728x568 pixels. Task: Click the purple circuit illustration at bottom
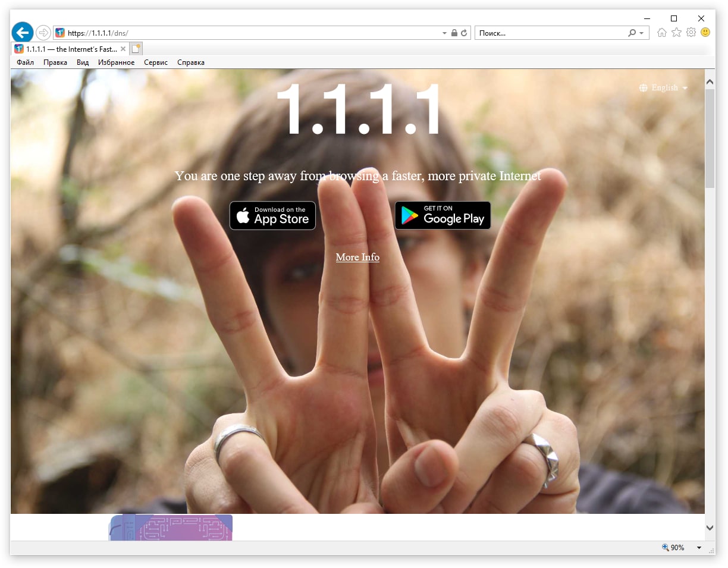pos(171,528)
